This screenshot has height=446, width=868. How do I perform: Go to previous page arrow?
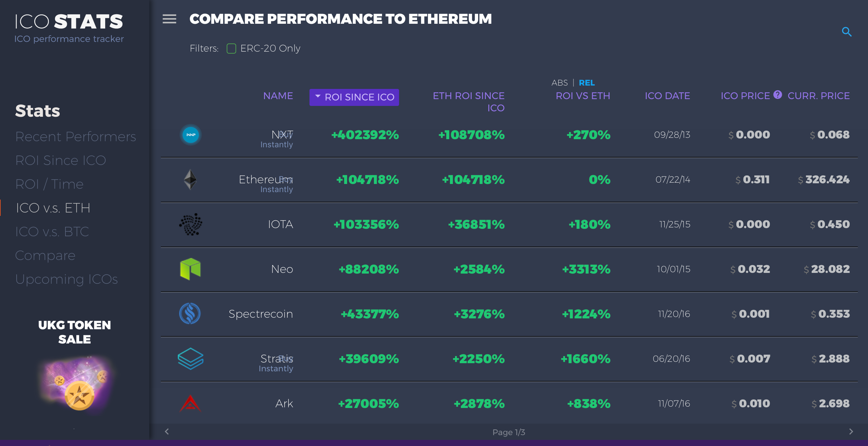(x=167, y=431)
